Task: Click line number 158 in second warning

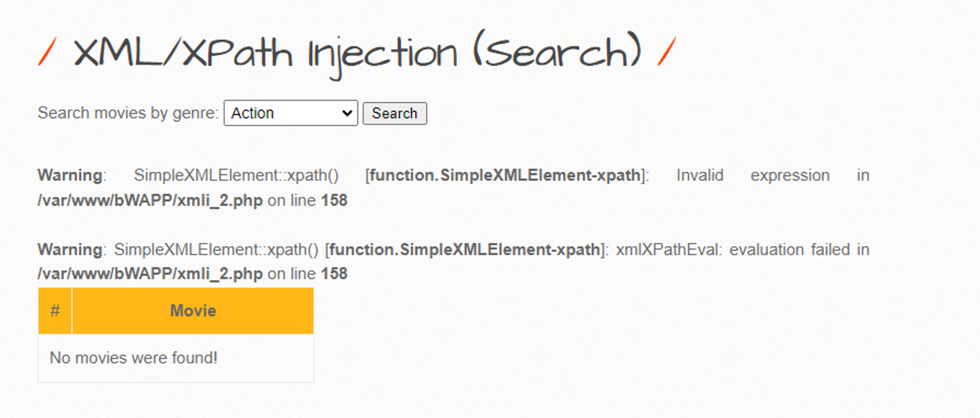Action: click(x=334, y=274)
